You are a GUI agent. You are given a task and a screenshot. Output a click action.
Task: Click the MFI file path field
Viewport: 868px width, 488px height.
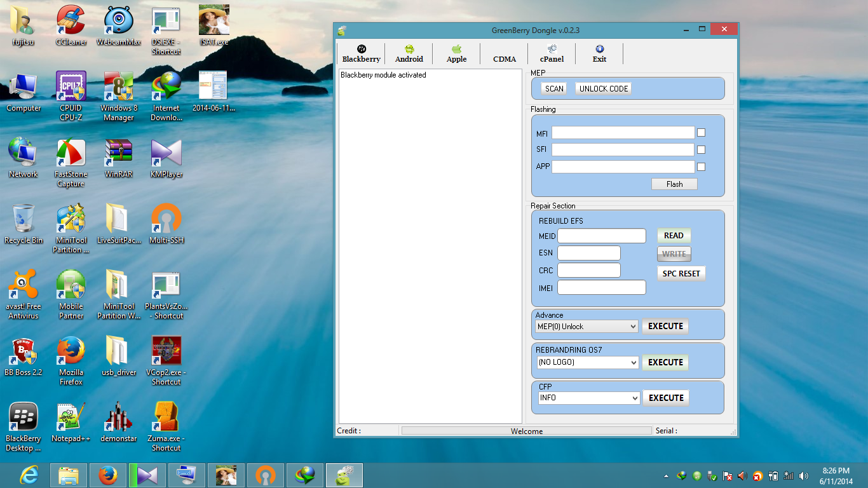pos(623,133)
